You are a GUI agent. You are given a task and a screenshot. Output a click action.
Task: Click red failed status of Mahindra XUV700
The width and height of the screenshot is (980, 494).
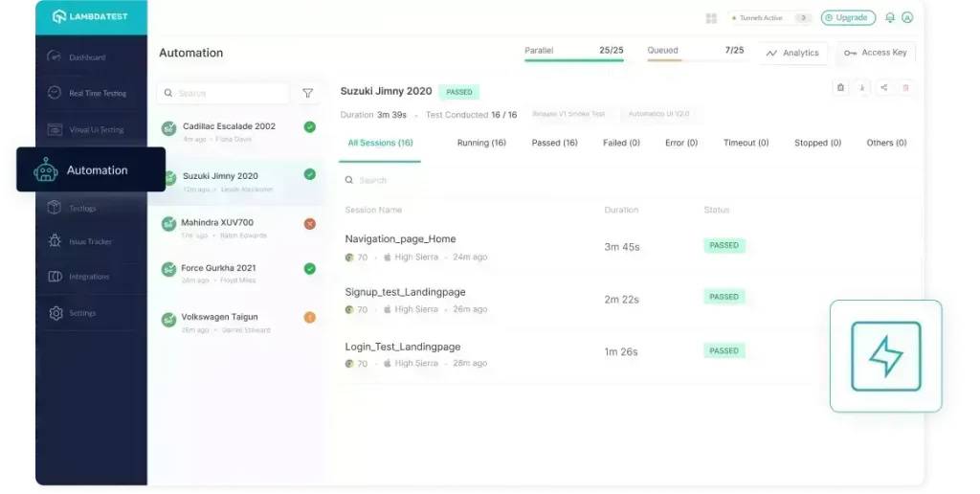pyautogui.click(x=309, y=224)
